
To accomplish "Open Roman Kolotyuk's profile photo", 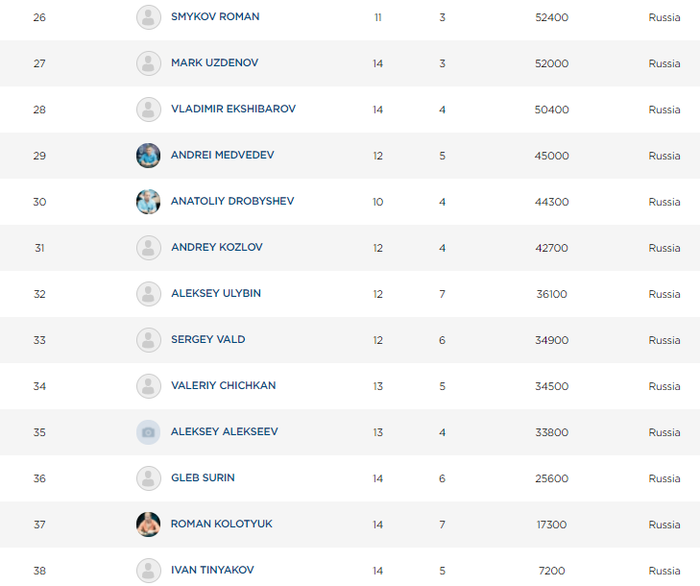I will tap(148, 524).
